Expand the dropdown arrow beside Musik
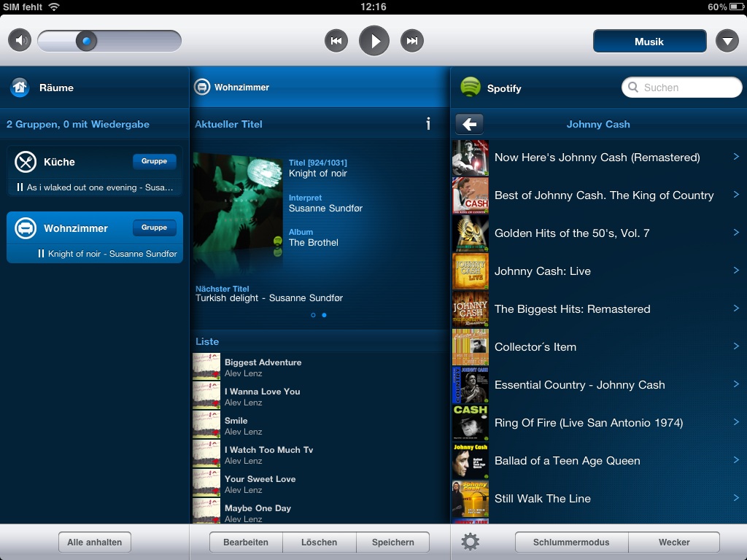 (727, 41)
